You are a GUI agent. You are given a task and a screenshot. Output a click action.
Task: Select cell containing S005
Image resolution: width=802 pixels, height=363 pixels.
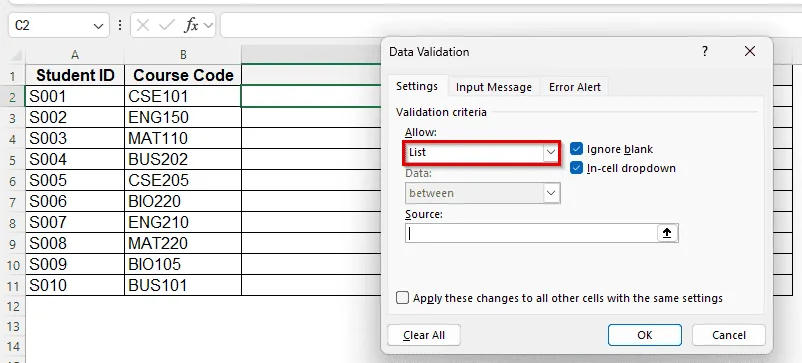[75, 180]
